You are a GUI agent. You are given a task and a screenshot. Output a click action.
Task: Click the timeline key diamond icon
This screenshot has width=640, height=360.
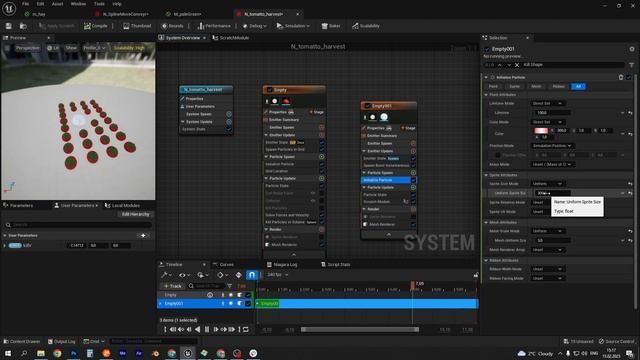click(220, 275)
